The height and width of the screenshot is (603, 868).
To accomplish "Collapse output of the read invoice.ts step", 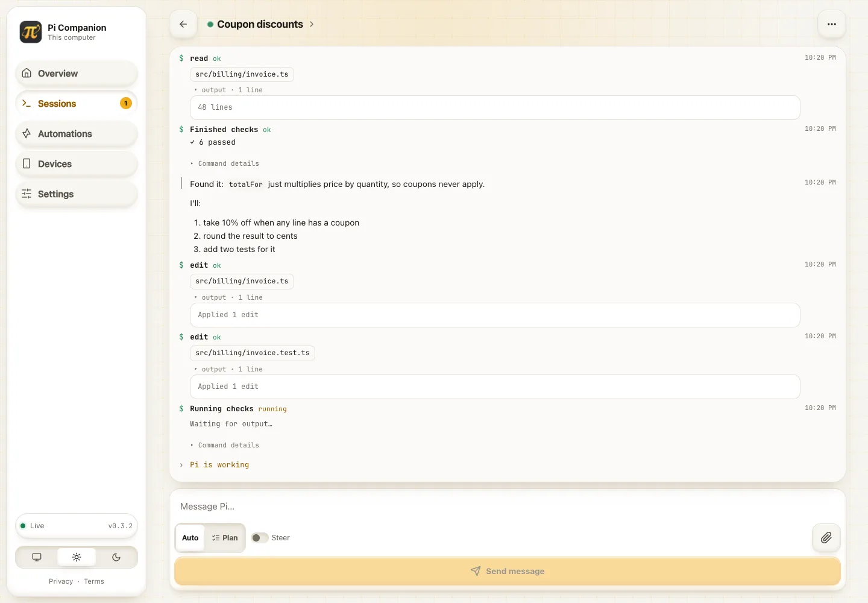I will pyautogui.click(x=228, y=90).
